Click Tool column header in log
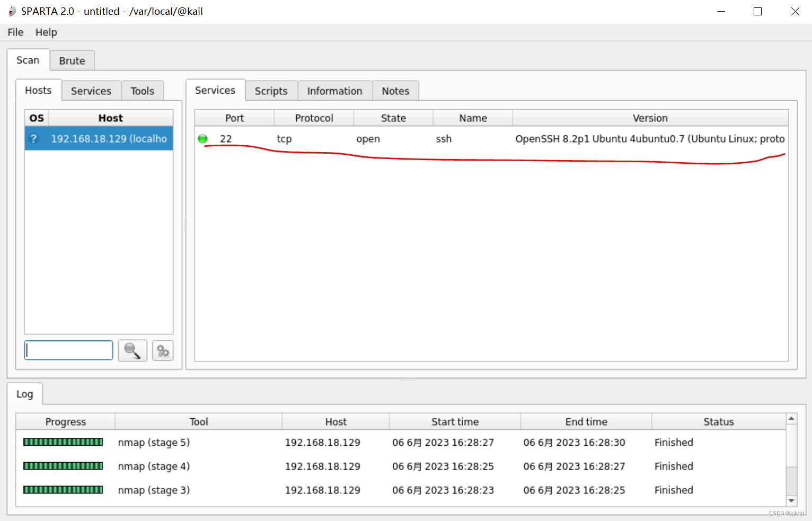The image size is (812, 521). 199,421
